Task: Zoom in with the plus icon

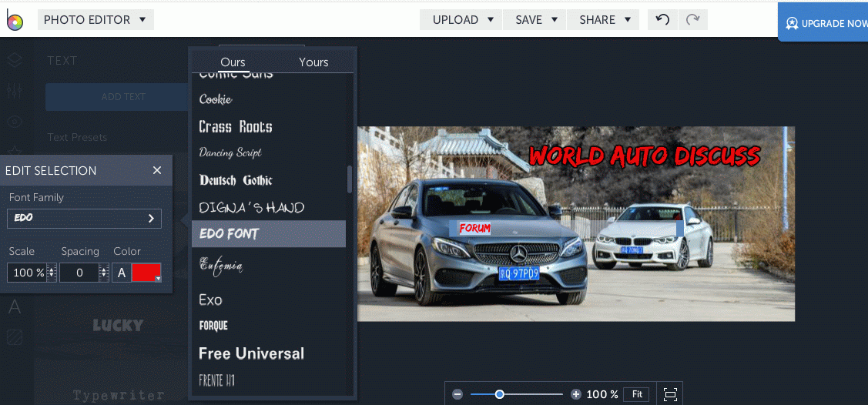Action: 575,394
